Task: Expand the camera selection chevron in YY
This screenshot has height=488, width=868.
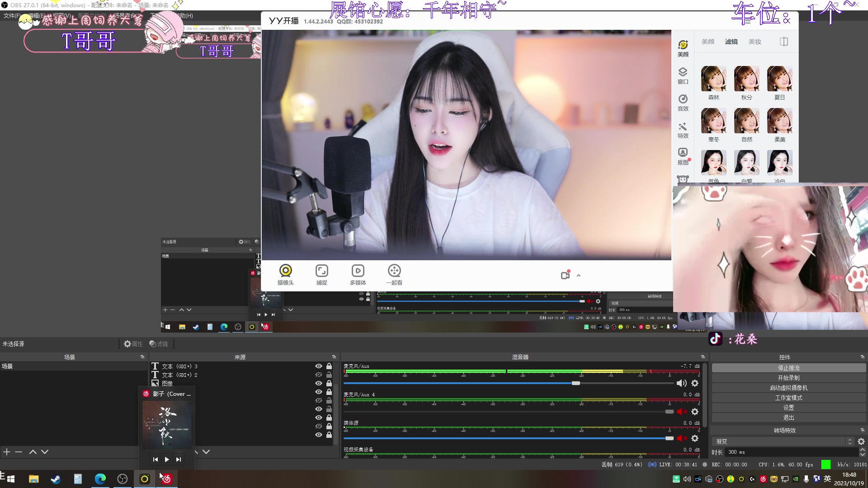Action: [579, 275]
